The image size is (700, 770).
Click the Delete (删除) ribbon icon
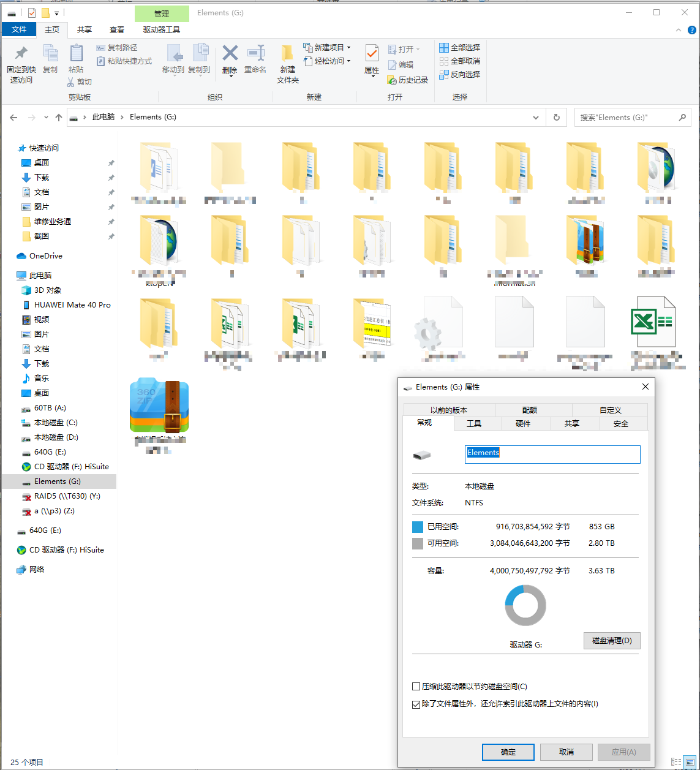tap(230, 55)
